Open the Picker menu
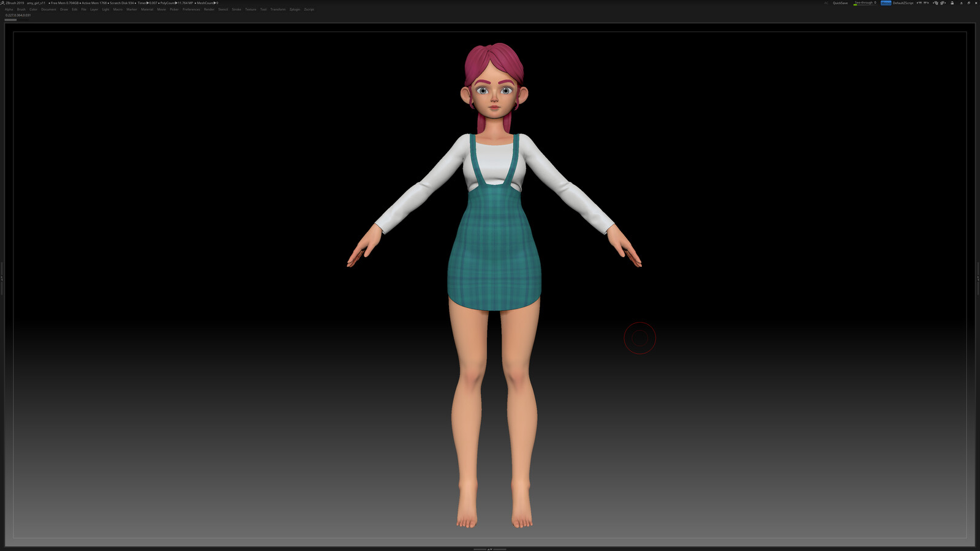The image size is (980, 551). [174, 9]
